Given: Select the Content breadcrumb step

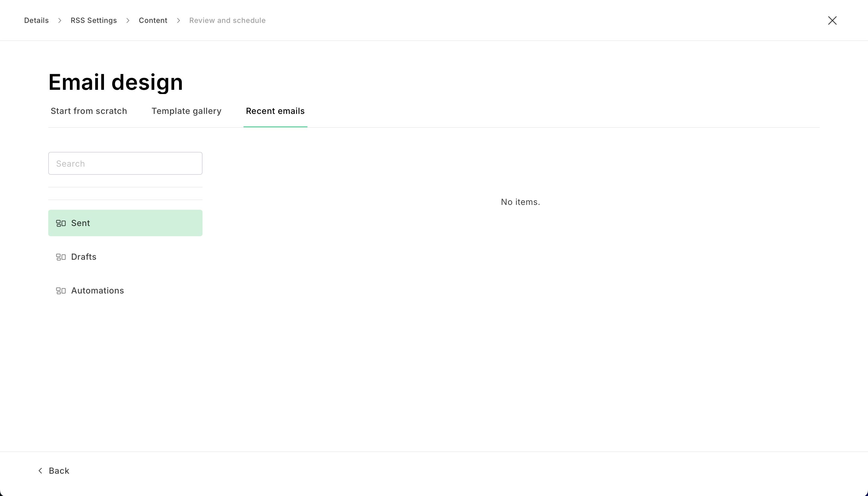Looking at the screenshot, I should coord(153,20).
